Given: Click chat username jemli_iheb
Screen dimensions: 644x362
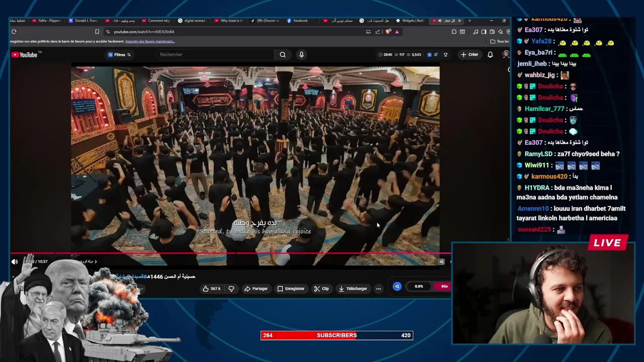Looking at the screenshot, I should tap(532, 64).
